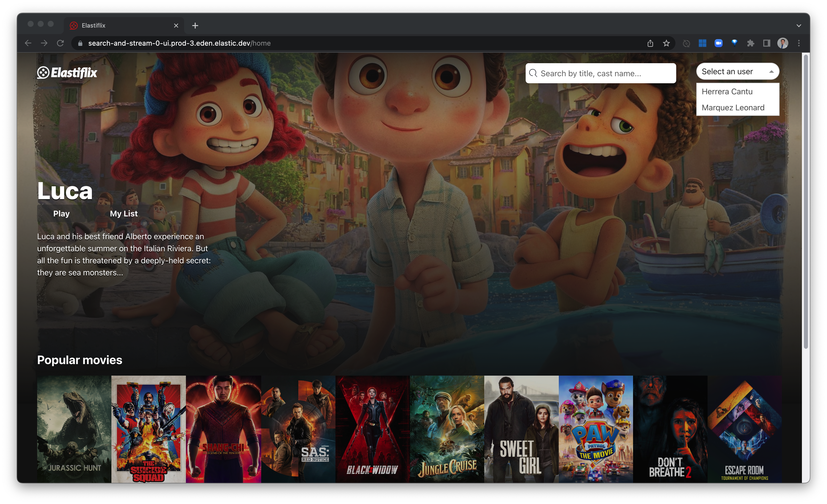Toggle the browser side panel icon
827x504 pixels.
click(x=767, y=43)
